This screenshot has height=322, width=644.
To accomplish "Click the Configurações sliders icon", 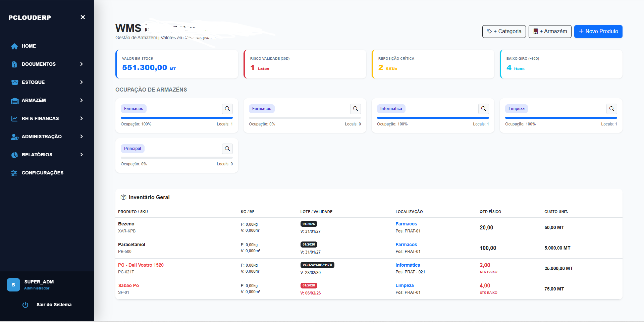I will pyautogui.click(x=14, y=173).
